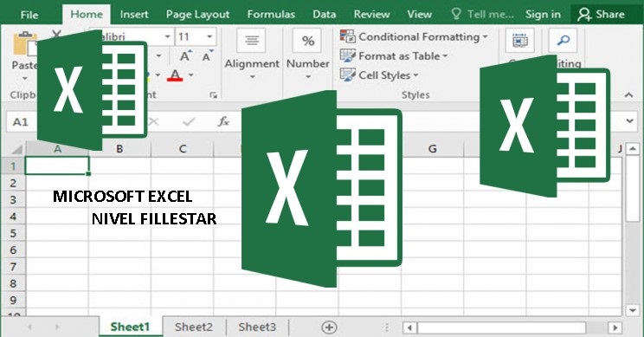Click the Editing magnifier icon
The image size is (644, 337).
(x=563, y=41)
